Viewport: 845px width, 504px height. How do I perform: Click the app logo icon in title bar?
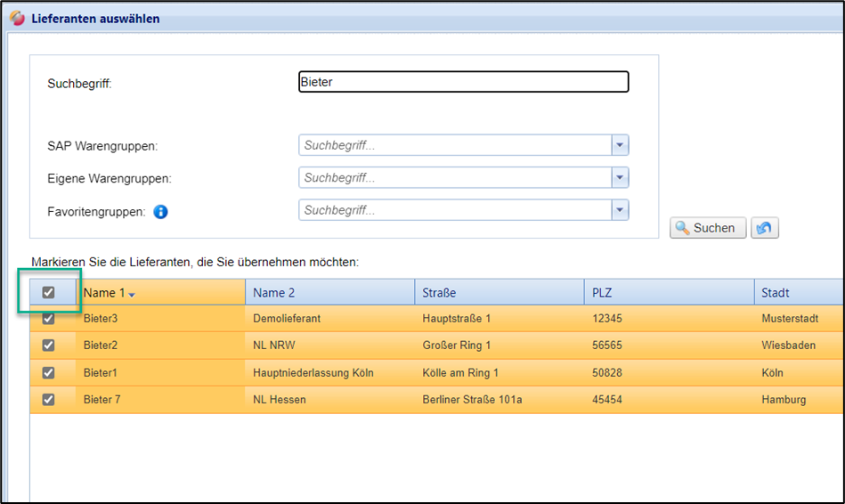pos(18,19)
